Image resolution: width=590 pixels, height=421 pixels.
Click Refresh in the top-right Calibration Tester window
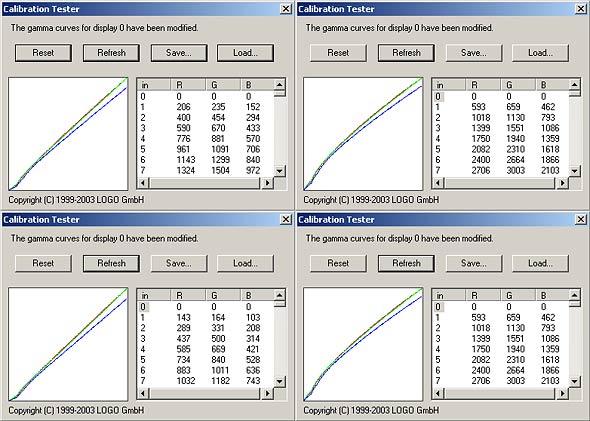(x=406, y=53)
